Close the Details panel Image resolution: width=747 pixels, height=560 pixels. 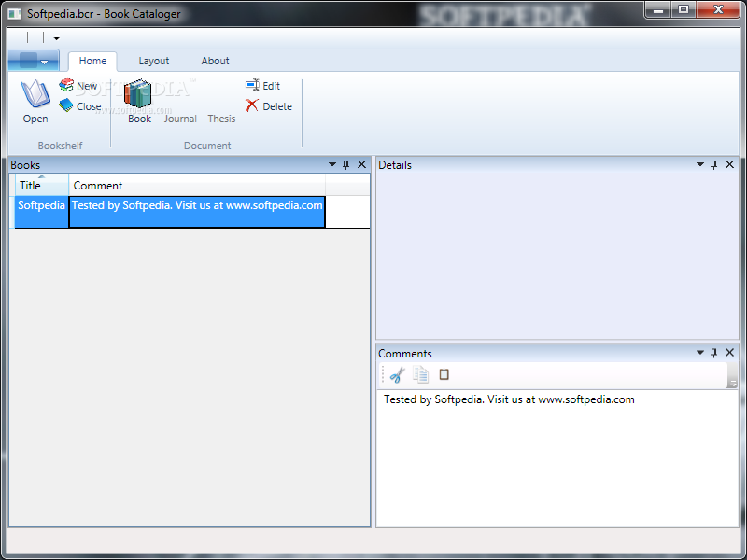[x=729, y=164]
